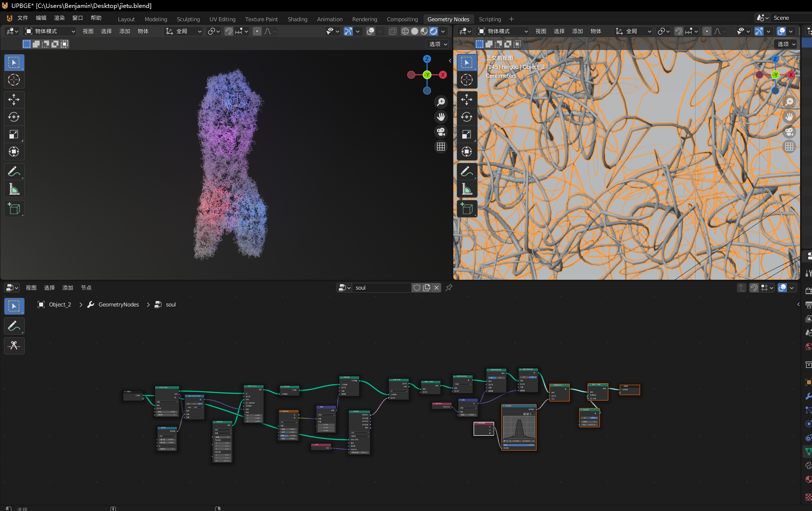Switch left viewport to rendered shading mode
Viewport: 812px width, 511px height.
(x=433, y=31)
